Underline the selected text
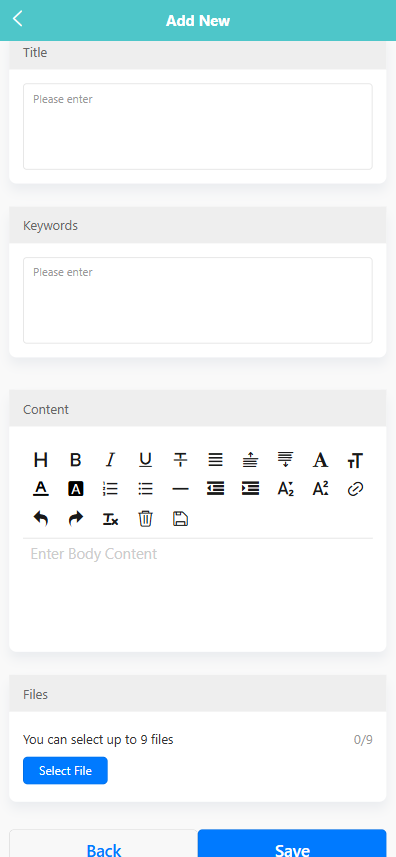The width and height of the screenshot is (396, 857). click(x=145, y=460)
